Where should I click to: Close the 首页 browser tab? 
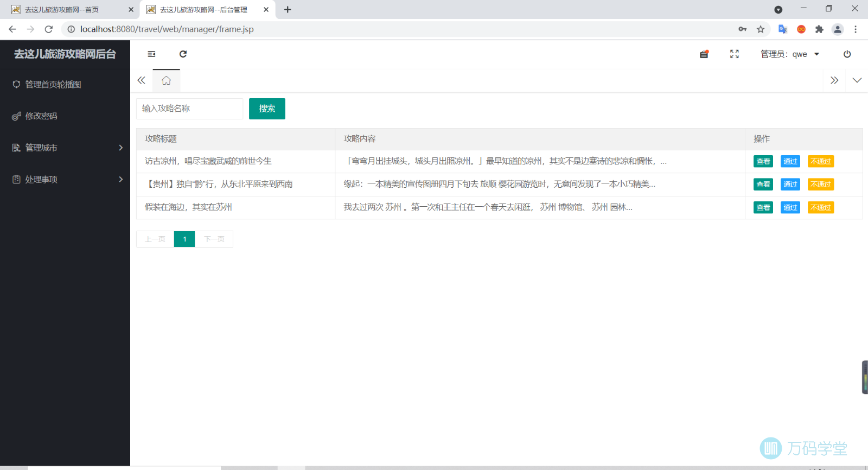131,10
